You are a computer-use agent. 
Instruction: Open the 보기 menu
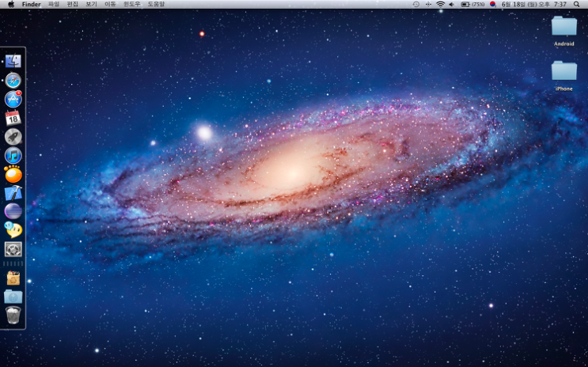click(x=91, y=5)
